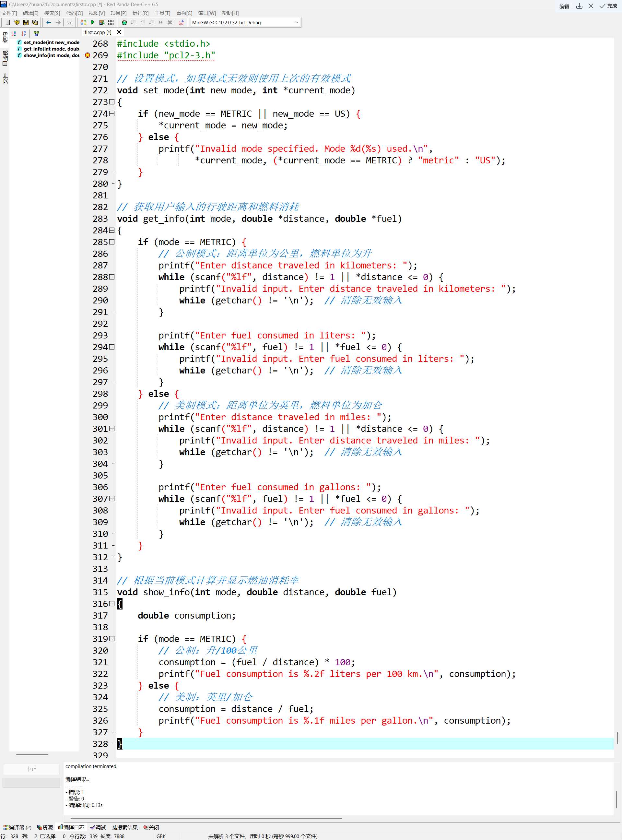Select get_info function in structure tree
Viewport: 622px width, 840px height.
coord(48,49)
